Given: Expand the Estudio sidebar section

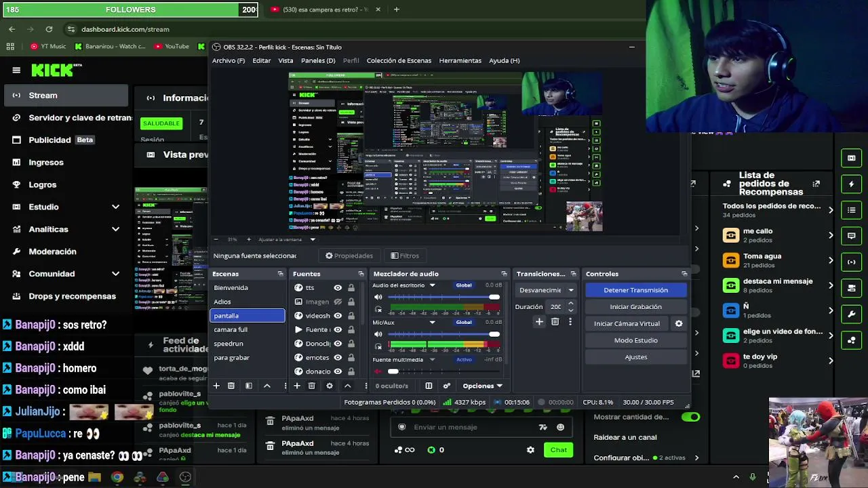Looking at the screenshot, I should coord(115,207).
